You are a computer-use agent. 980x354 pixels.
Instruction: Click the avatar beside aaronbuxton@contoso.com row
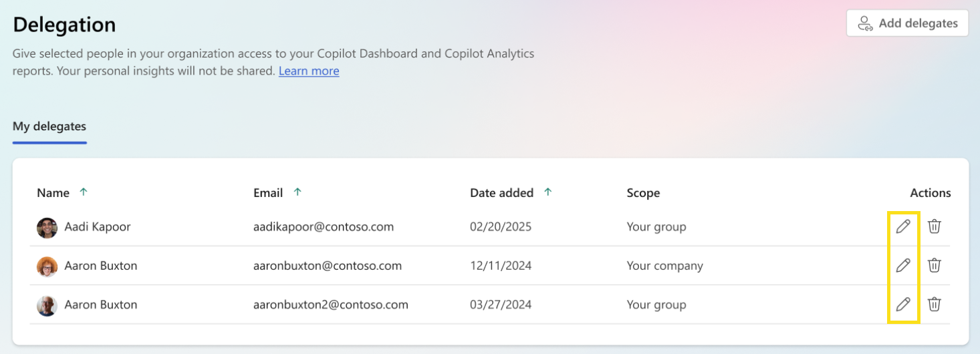pyautogui.click(x=47, y=266)
